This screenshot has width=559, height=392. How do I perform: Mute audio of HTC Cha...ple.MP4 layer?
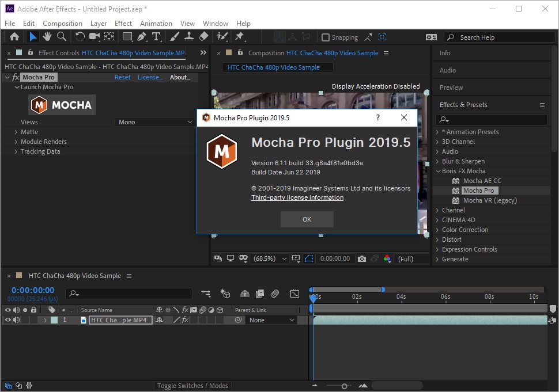pyautogui.click(x=16, y=319)
